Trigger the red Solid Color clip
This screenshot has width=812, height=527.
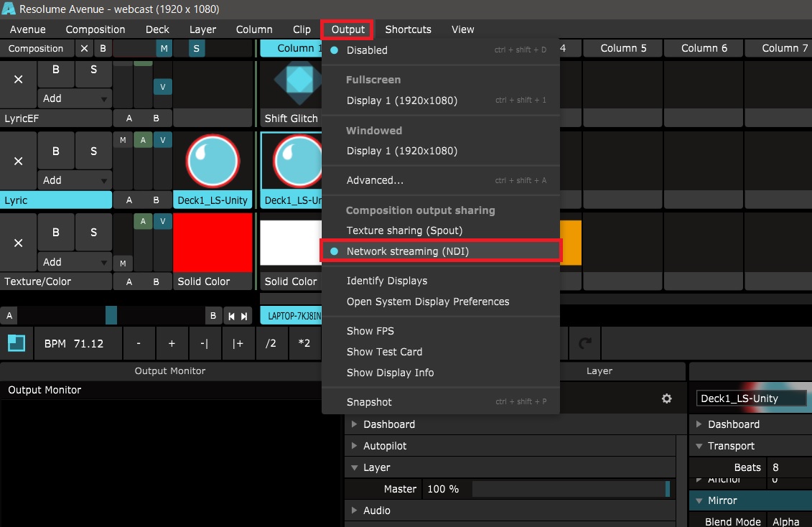tap(213, 243)
